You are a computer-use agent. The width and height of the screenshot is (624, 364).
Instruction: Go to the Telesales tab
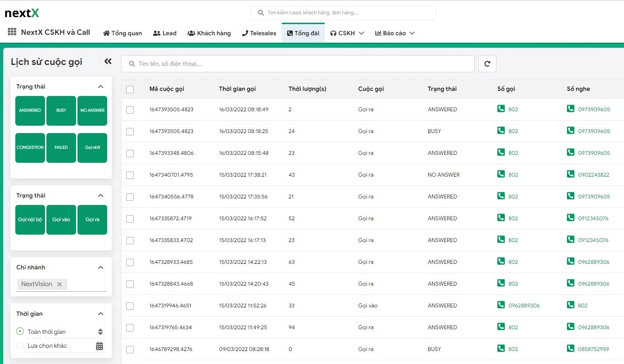(x=259, y=33)
